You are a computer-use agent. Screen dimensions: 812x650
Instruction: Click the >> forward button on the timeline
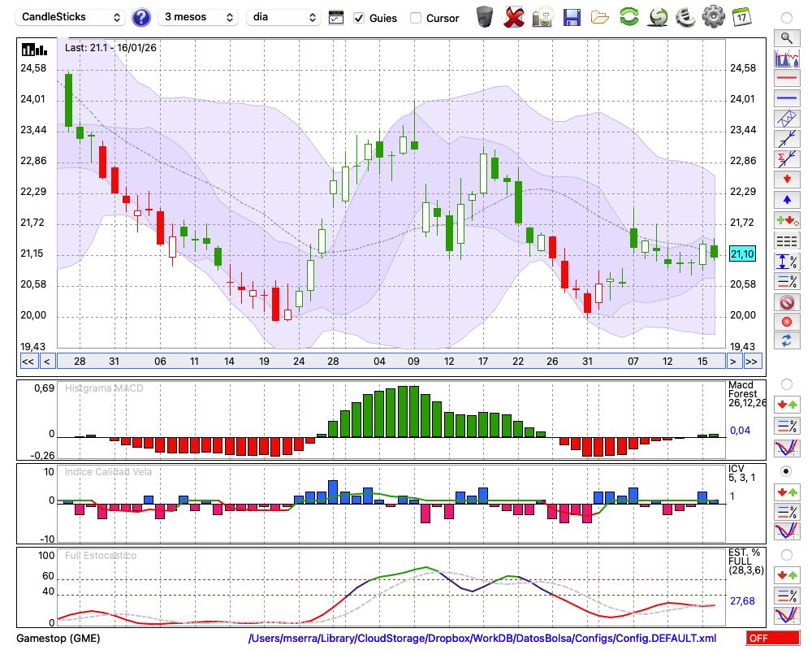click(752, 362)
